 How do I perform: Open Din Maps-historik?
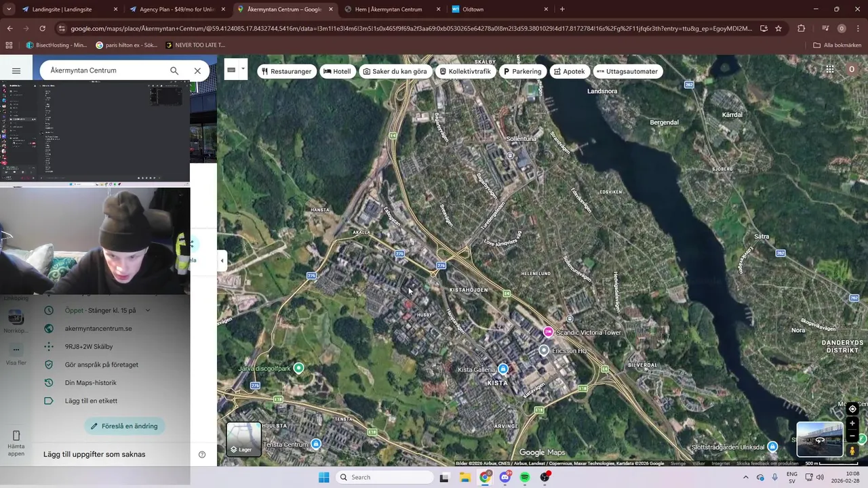[x=91, y=383]
